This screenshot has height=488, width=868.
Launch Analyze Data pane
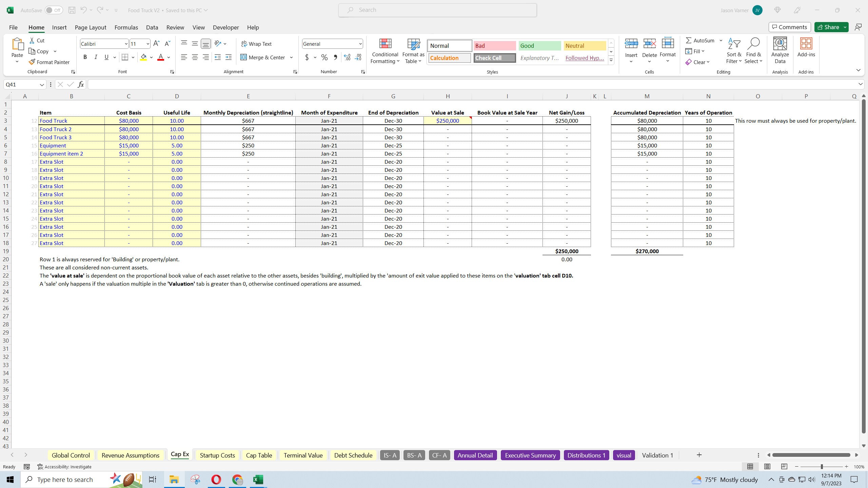pos(780,51)
